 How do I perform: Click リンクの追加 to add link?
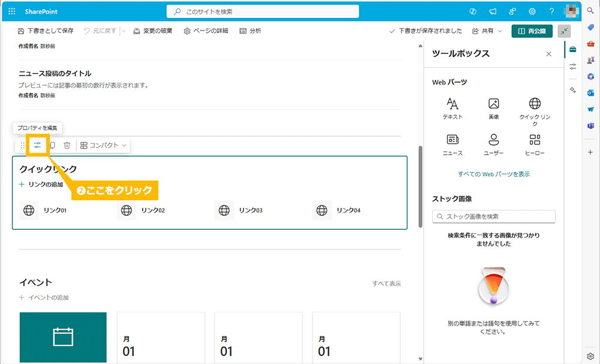41,184
